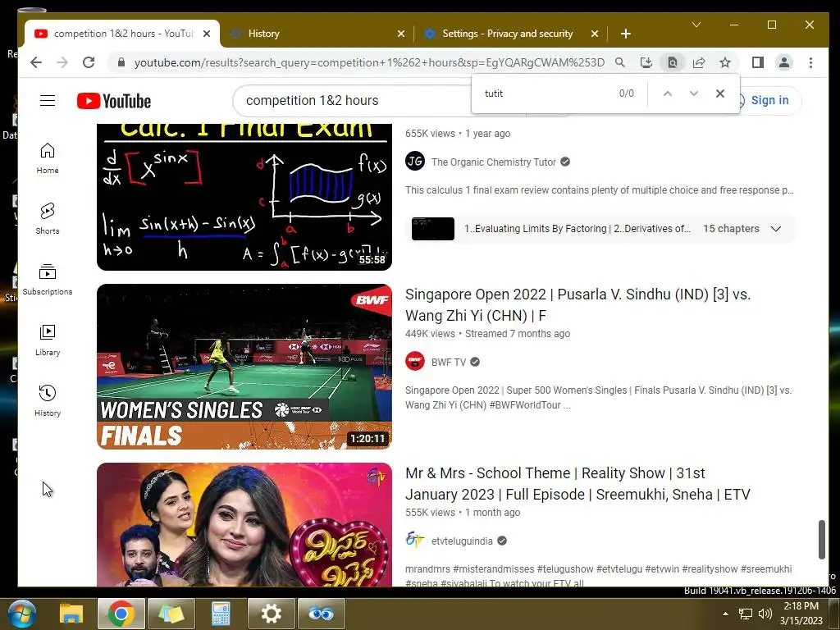840x630 pixels.
Task: Click the page vertical scrollbar thumb
Action: tap(821, 540)
